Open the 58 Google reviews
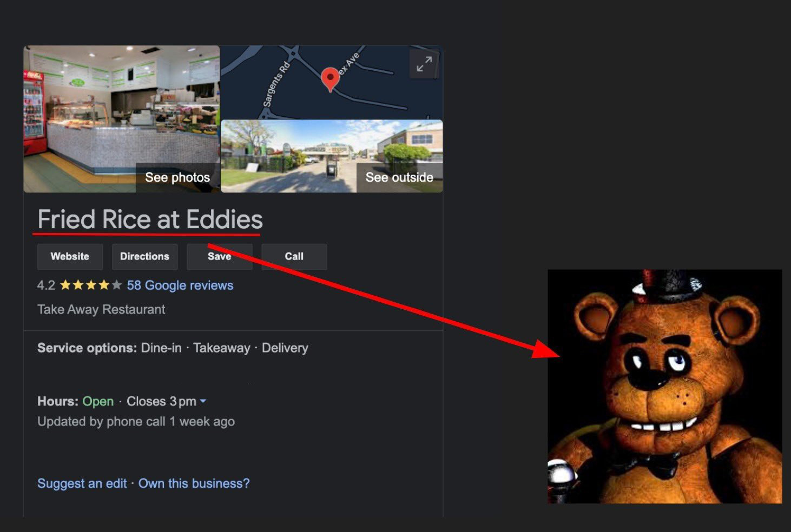 (x=180, y=285)
